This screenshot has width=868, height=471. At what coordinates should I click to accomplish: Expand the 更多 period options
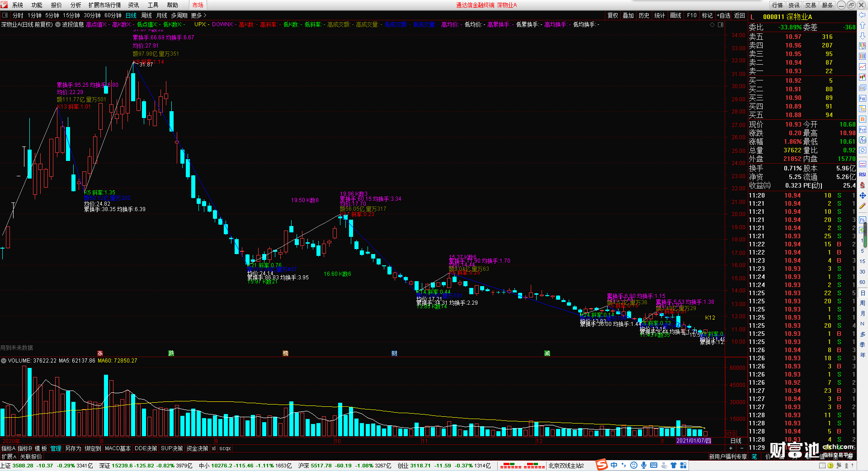pyautogui.click(x=198, y=15)
